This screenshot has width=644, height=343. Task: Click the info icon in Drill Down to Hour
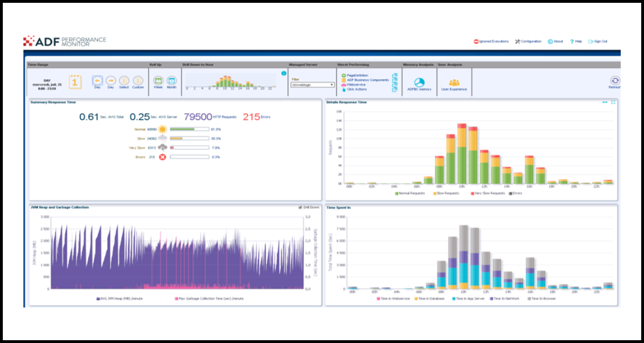pyautogui.click(x=283, y=73)
